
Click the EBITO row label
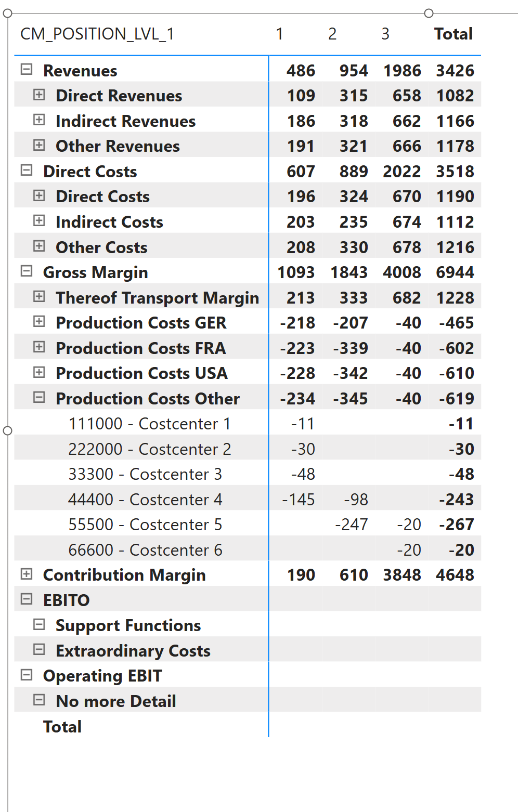coord(67,600)
